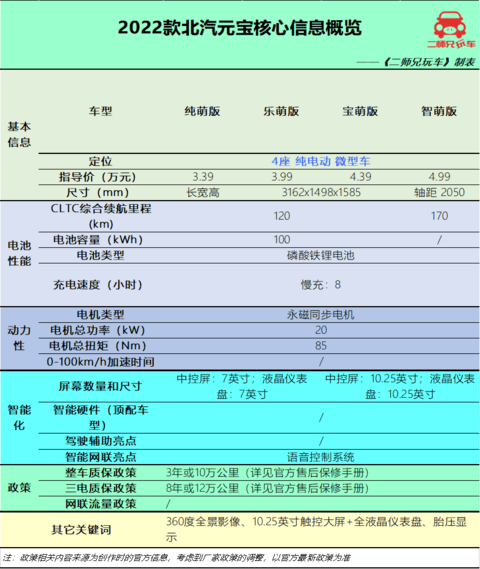Select the 磷酸铁锂电池 cell
Image resolution: width=480 pixels, height=569 pixels.
(321, 255)
